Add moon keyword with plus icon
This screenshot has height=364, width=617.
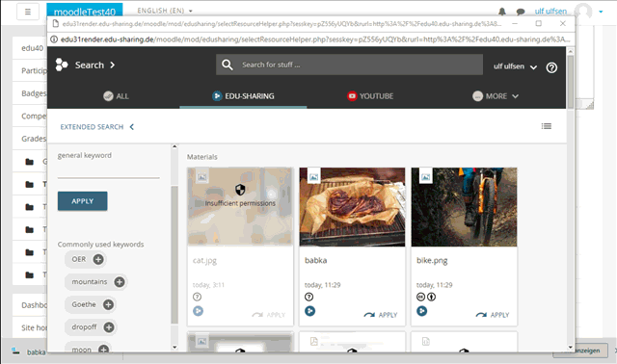point(103,349)
